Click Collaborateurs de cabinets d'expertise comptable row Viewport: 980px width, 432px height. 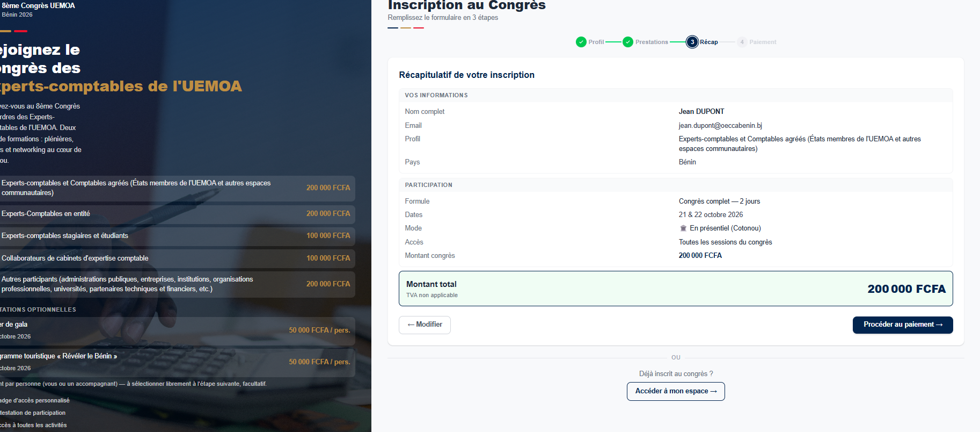point(178,258)
